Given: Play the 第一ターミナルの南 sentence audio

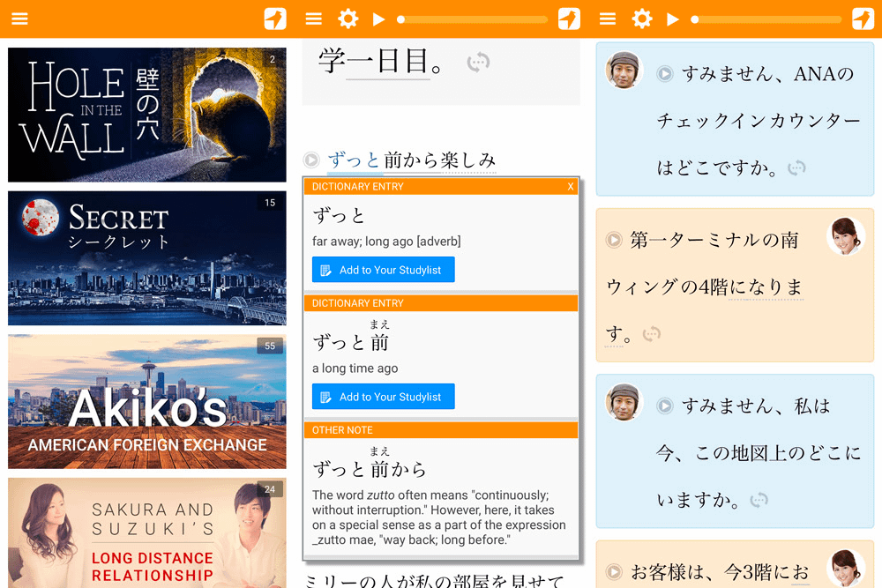Looking at the screenshot, I should [614, 240].
